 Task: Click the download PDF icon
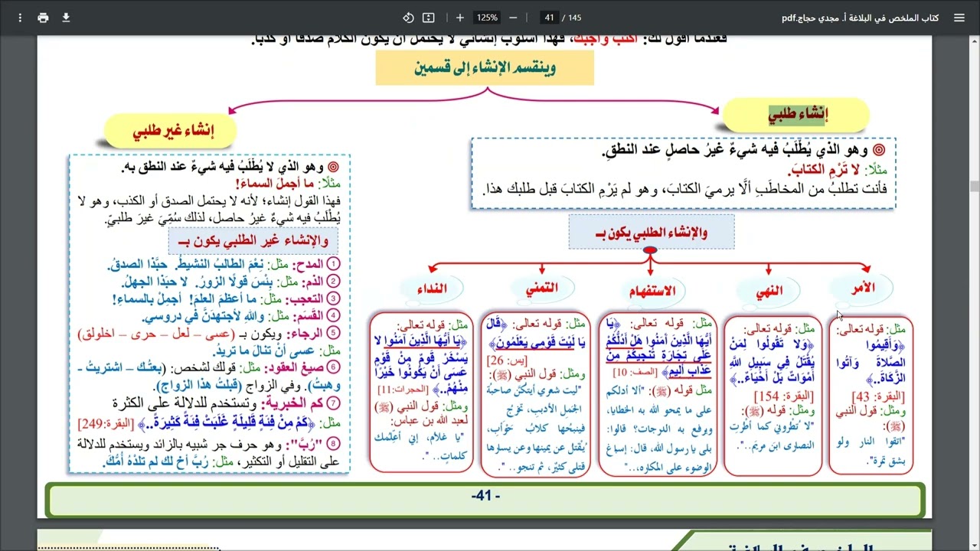(66, 18)
